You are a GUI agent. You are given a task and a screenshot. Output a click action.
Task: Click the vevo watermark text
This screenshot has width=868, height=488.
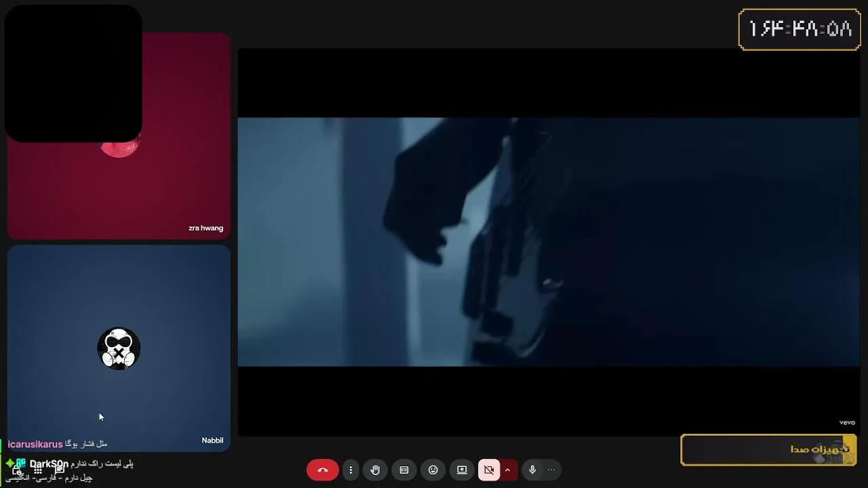click(x=847, y=423)
